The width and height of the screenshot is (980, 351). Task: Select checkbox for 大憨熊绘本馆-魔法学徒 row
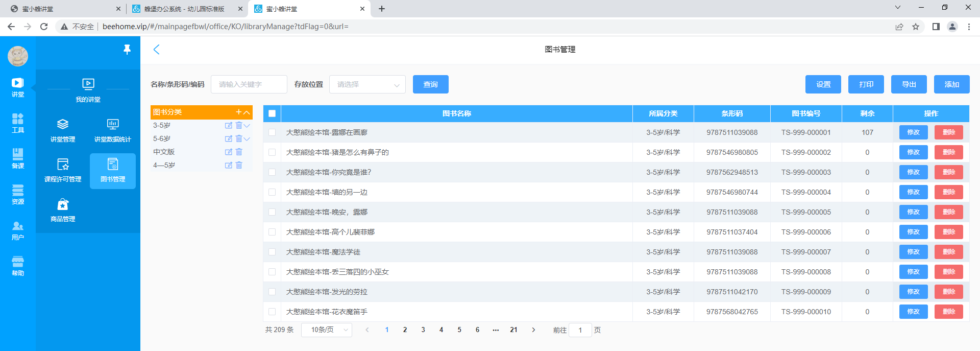(272, 252)
